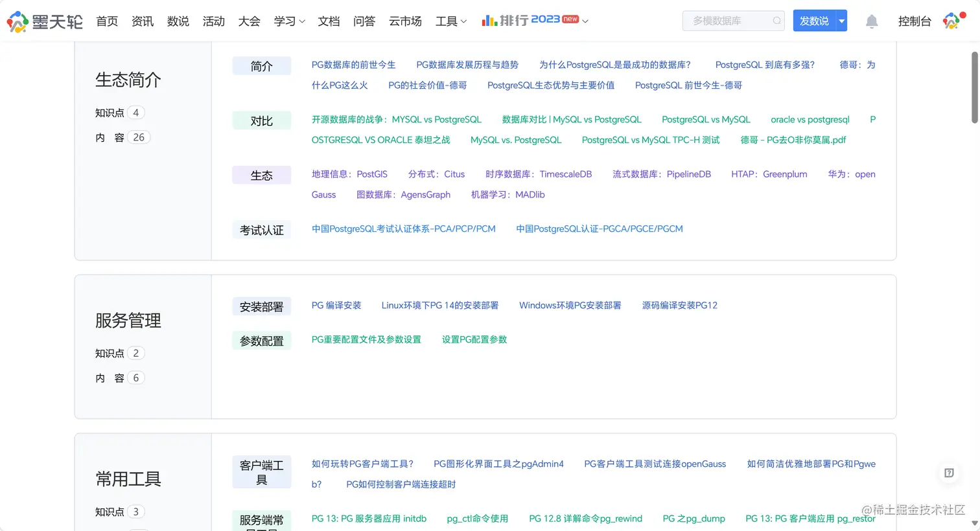Open PG图形化界面工具之pgAdmin4 link
Image resolution: width=980 pixels, height=531 pixels.
[x=498, y=464]
